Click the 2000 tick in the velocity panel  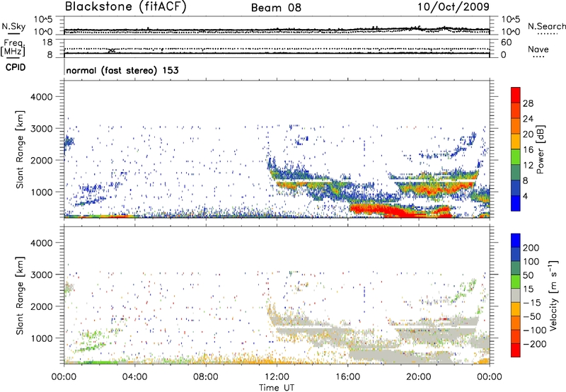click(x=41, y=306)
